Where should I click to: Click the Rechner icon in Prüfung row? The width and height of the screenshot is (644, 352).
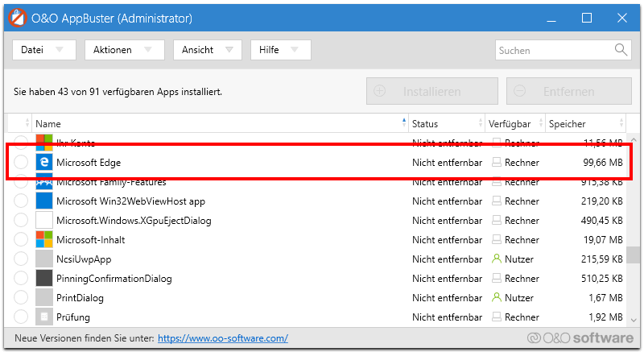(497, 317)
